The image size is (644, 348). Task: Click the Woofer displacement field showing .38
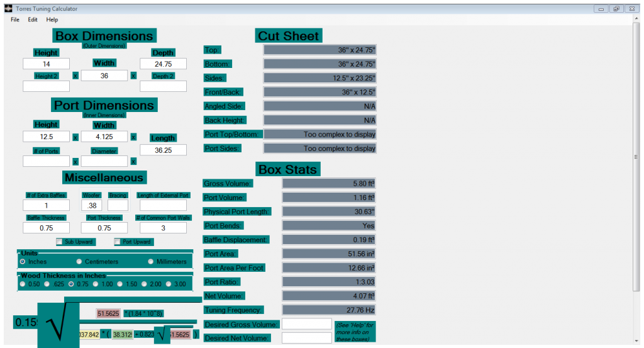92,205
